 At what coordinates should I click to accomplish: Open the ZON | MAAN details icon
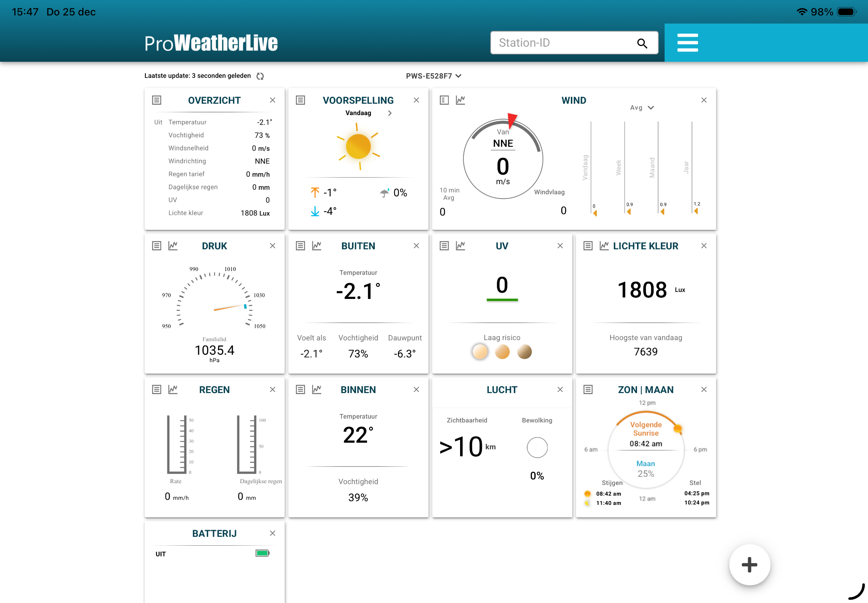coord(588,389)
